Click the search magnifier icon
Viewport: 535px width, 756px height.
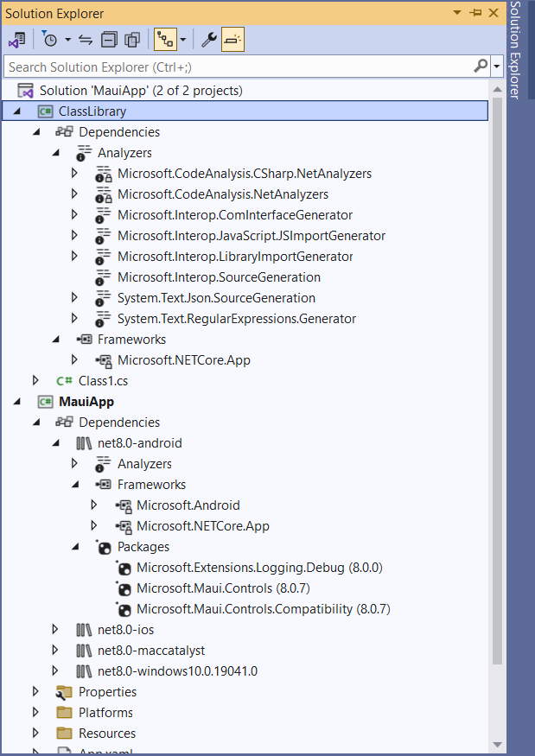tap(481, 66)
